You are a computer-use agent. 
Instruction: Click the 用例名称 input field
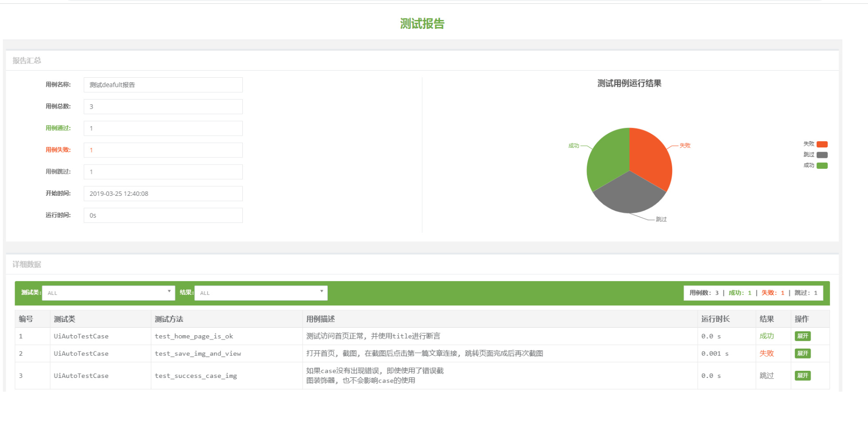coord(163,85)
